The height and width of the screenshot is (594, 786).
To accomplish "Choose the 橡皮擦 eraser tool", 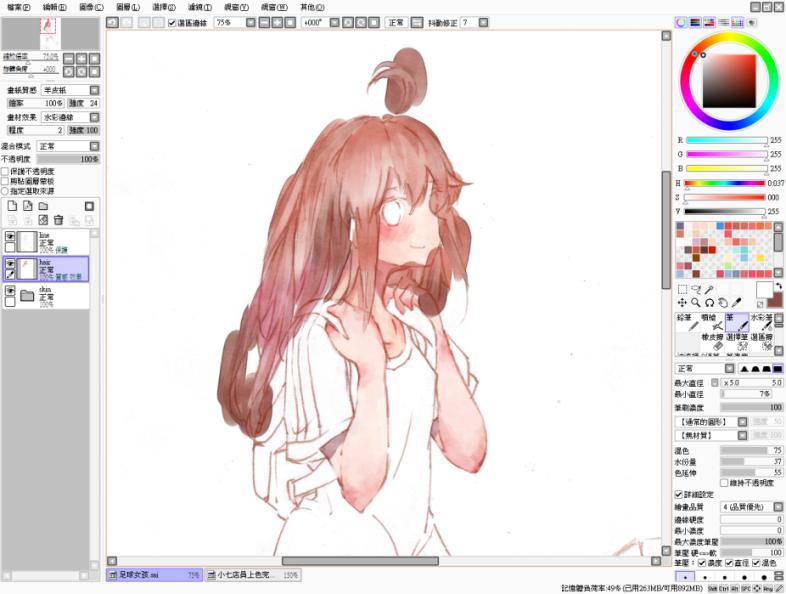I will point(712,342).
